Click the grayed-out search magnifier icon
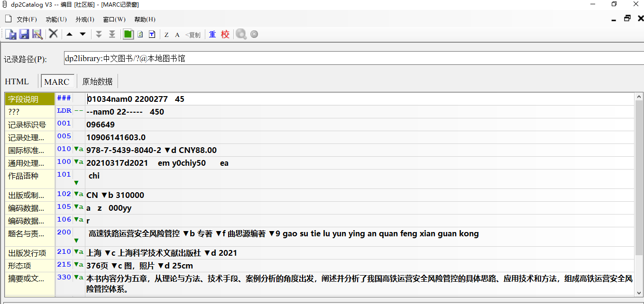This screenshot has width=644, height=304. pyautogui.click(x=241, y=34)
